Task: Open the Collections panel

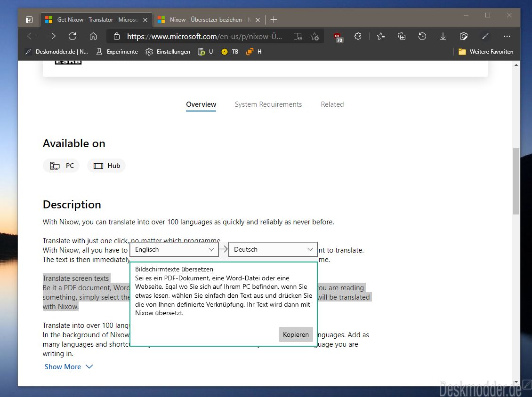Action: [x=402, y=36]
